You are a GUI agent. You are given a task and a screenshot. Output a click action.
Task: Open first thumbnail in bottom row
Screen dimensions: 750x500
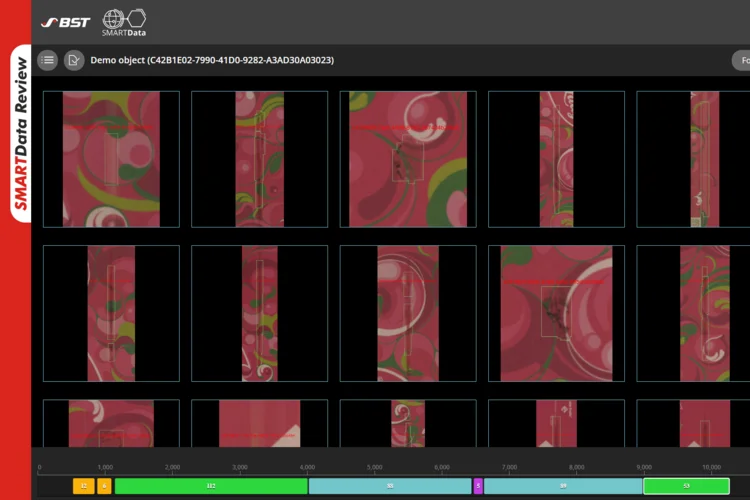(111, 423)
